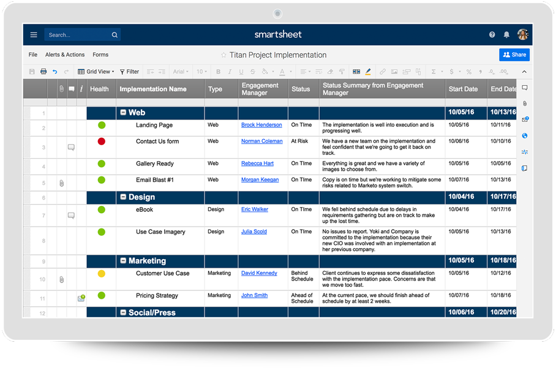This screenshot has width=556, height=392.
Task: Click the Filter button
Action: 129,72
